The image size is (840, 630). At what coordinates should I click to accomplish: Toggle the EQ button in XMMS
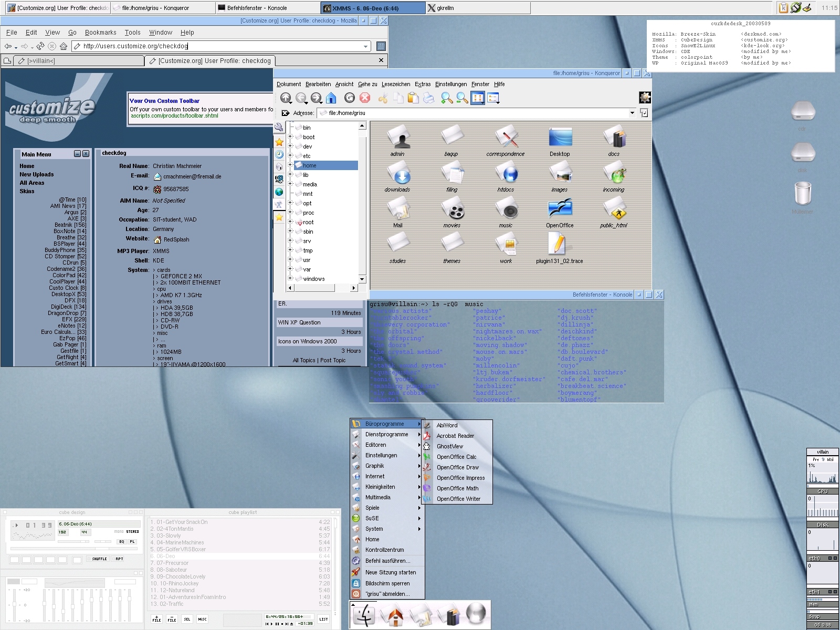[122, 541]
